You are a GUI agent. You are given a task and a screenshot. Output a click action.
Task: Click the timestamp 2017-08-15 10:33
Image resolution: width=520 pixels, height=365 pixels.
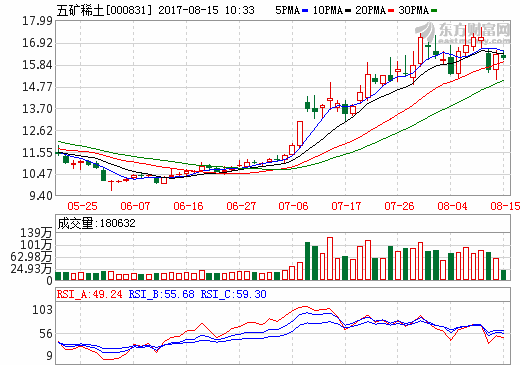coord(206,10)
